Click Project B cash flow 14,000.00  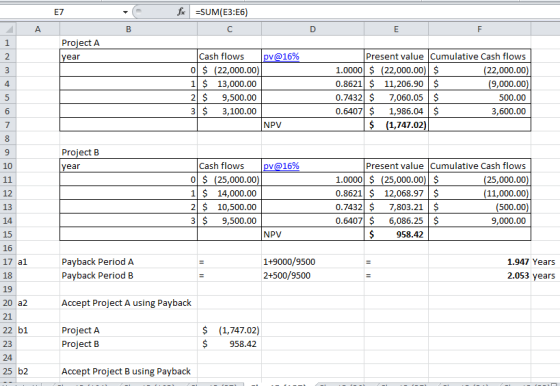point(229,193)
